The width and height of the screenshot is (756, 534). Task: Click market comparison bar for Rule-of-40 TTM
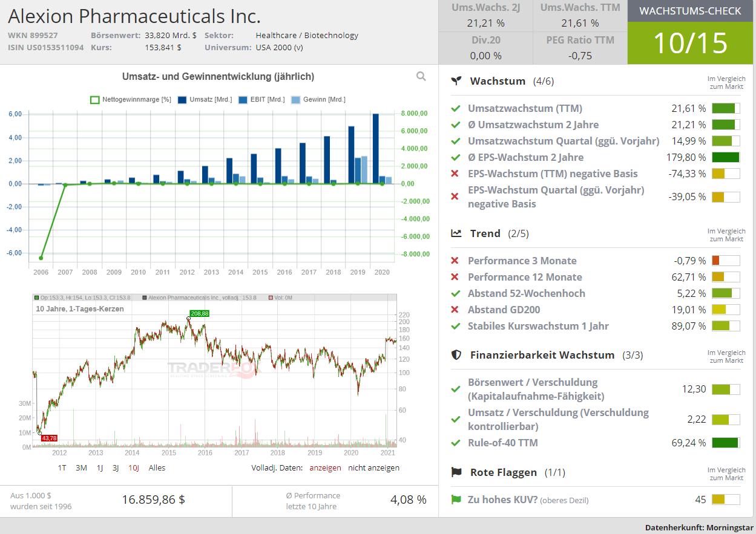pos(726,443)
